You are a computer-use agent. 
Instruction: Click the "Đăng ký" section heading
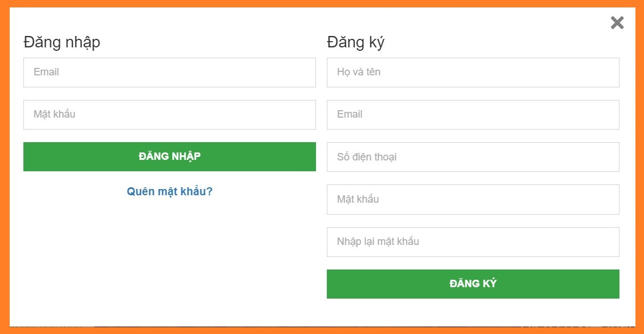point(355,42)
